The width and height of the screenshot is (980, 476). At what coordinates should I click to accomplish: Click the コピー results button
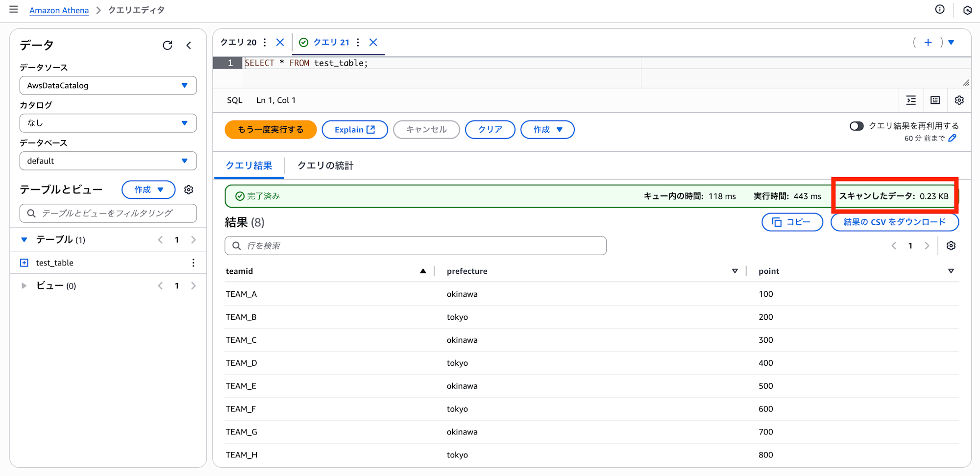point(792,222)
